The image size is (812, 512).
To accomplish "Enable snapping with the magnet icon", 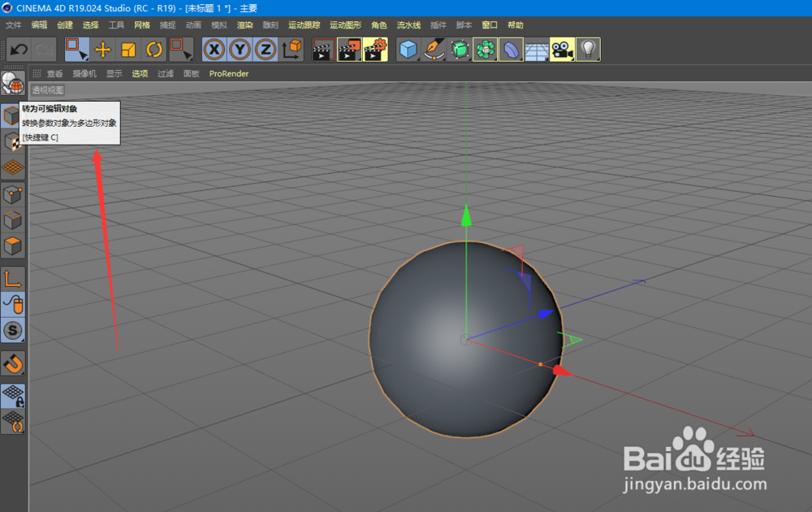I will (x=11, y=364).
